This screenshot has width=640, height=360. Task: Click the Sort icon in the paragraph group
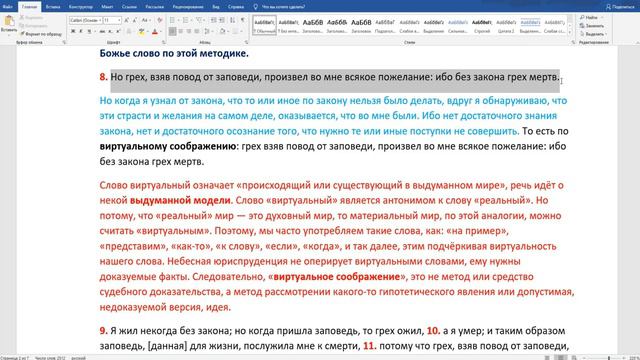(232, 20)
